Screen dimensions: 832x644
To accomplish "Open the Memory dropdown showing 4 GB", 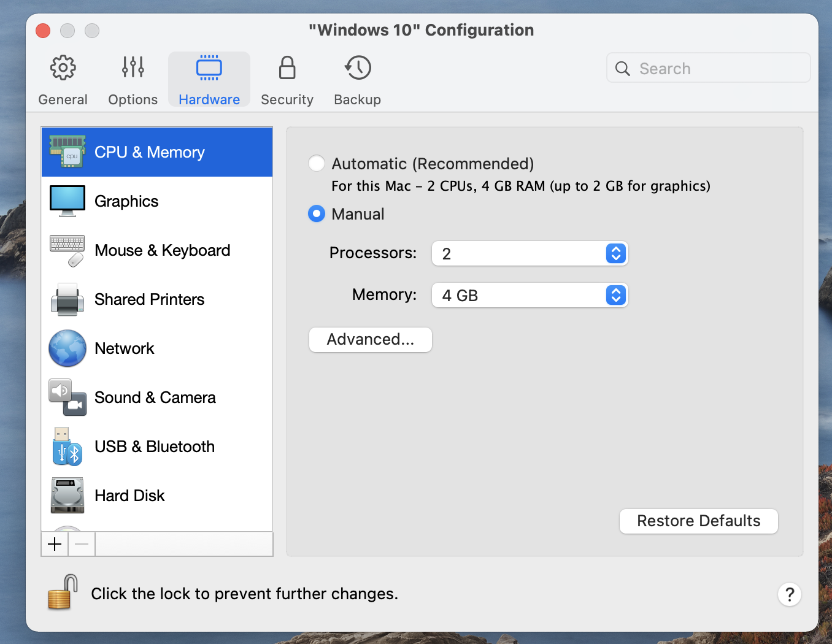I will (x=530, y=296).
